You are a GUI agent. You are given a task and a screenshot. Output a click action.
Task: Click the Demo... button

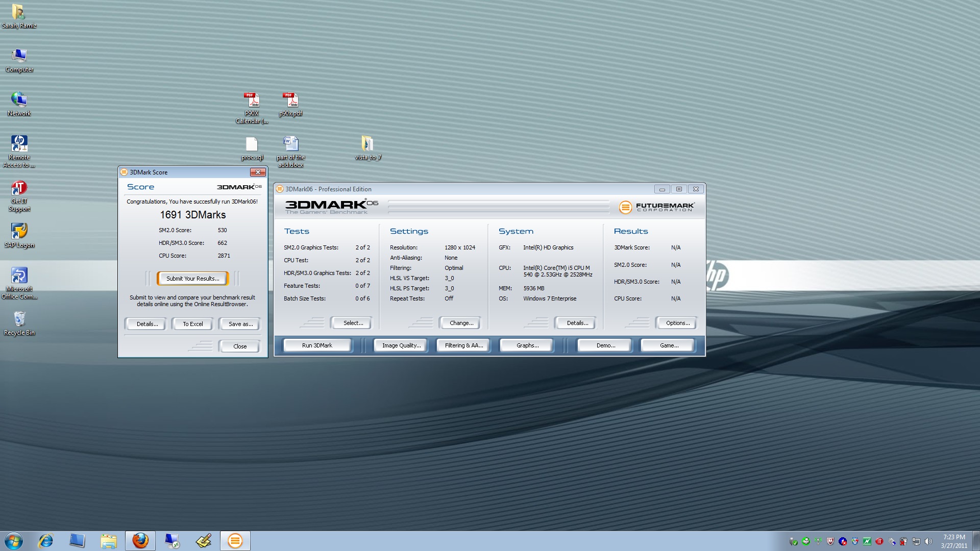[x=605, y=345]
